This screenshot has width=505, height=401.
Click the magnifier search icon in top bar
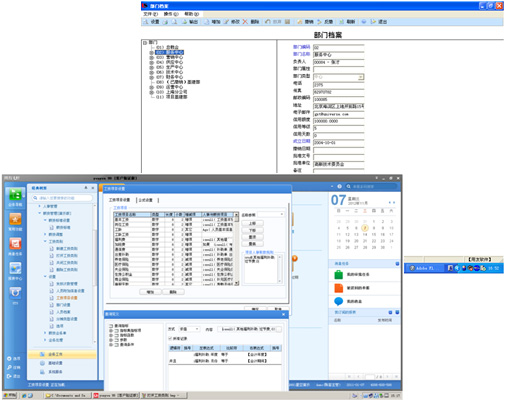click(348, 186)
